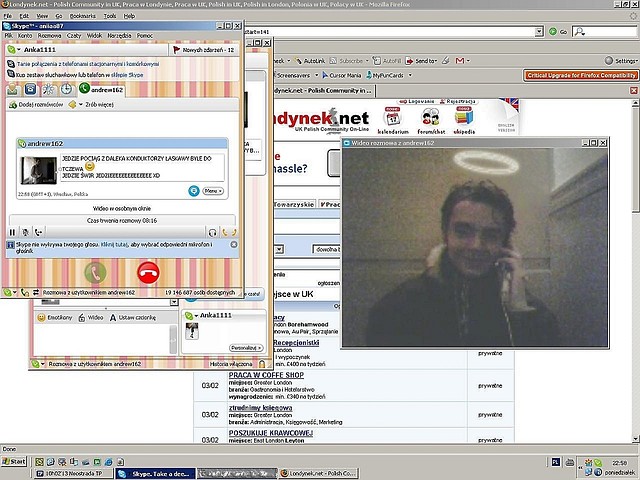Switch to the andrew162 call tab
Screen dimensions: 640x480
pyautogui.click(x=101, y=89)
